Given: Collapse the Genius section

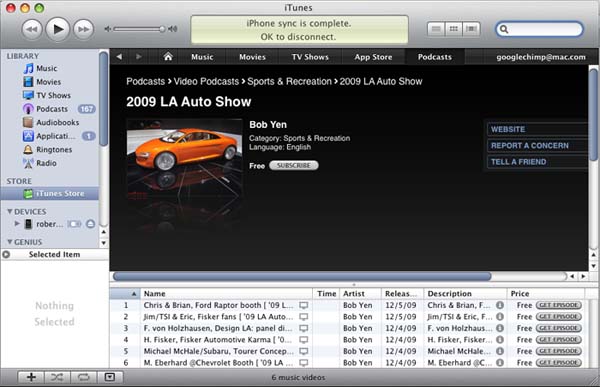Looking at the screenshot, I should point(10,242).
